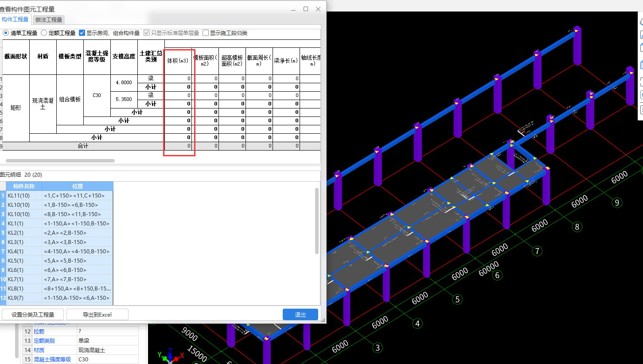The image size is (643, 364).
Task: Open the 做法工程量 tab
Action: [x=49, y=19]
